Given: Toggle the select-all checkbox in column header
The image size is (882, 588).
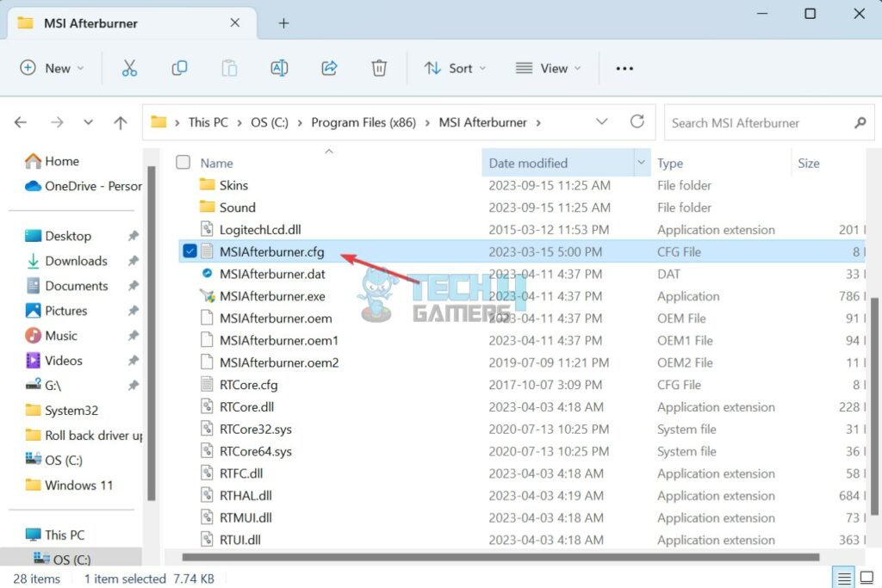Looking at the screenshot, I should 183,162.
